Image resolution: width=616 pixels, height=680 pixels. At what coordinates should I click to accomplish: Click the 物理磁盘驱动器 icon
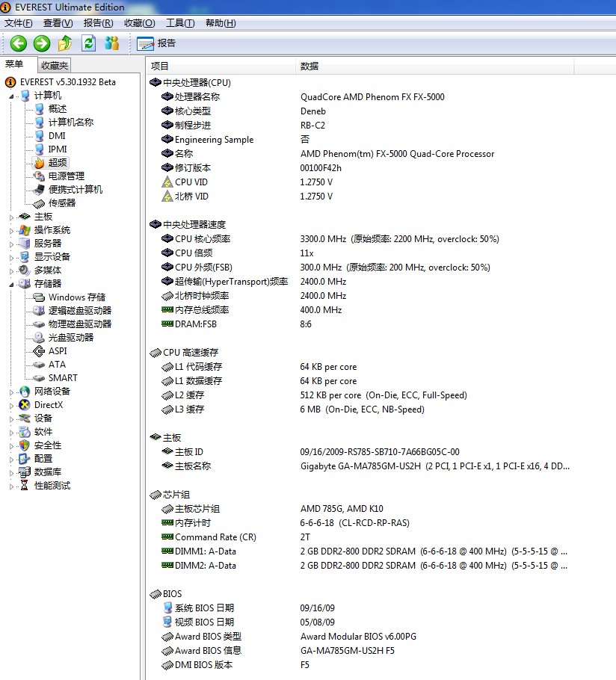[x=40, y=324]
